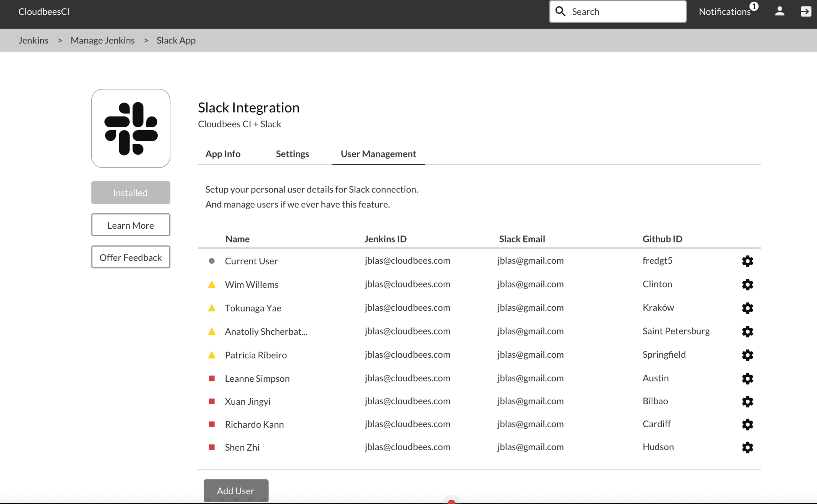
Task: Switch to the Settings tab
Action: tap(292, 154)
